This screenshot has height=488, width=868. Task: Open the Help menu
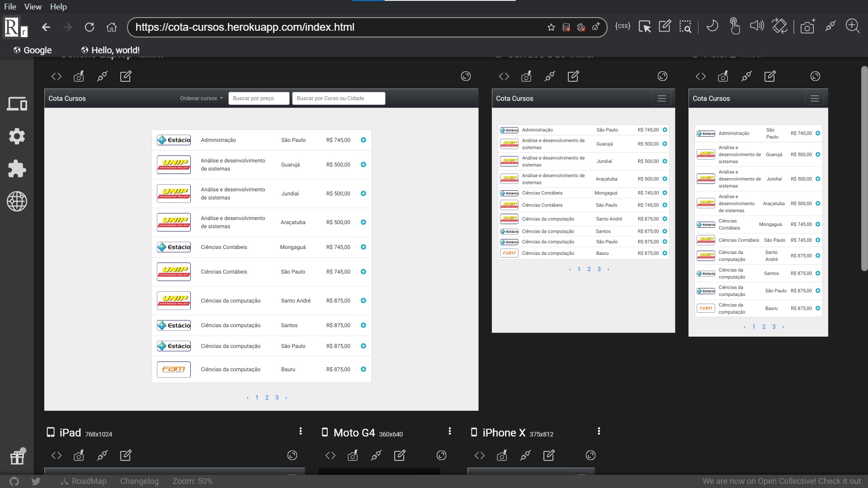(58, 6)
